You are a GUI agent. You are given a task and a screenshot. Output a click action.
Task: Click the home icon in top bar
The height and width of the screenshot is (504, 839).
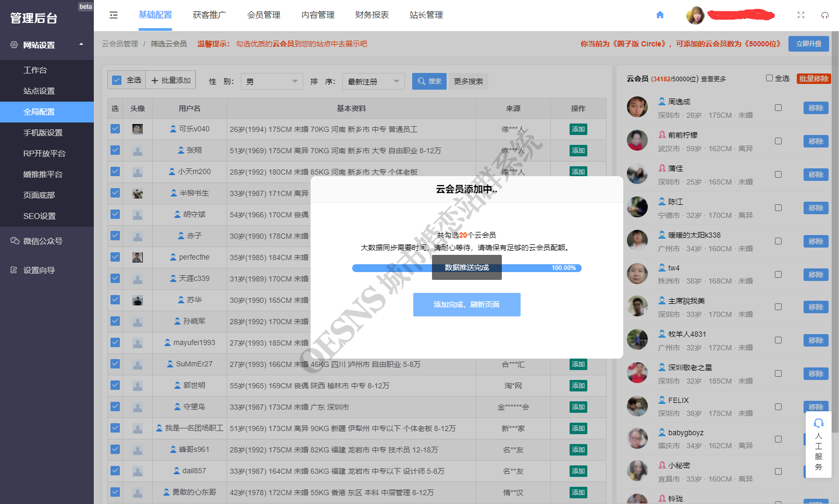pyautogui.click(x=660, y=15)
